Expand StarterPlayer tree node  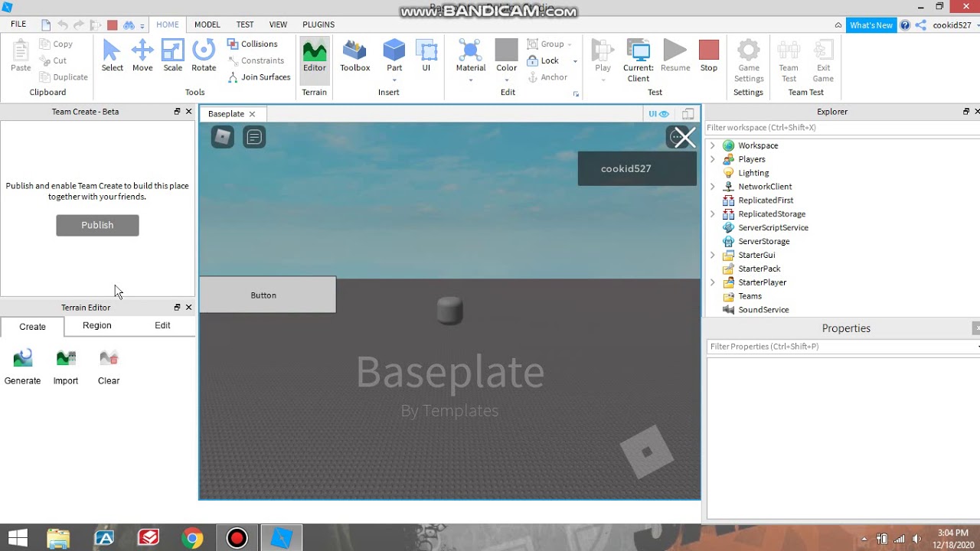tap(713, 282)
